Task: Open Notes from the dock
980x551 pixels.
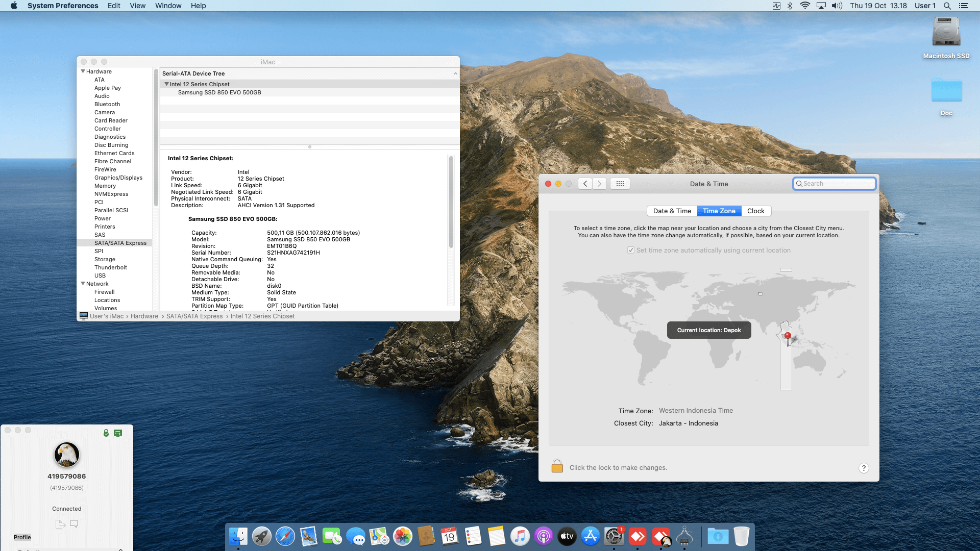Action: tap(497, 536)
